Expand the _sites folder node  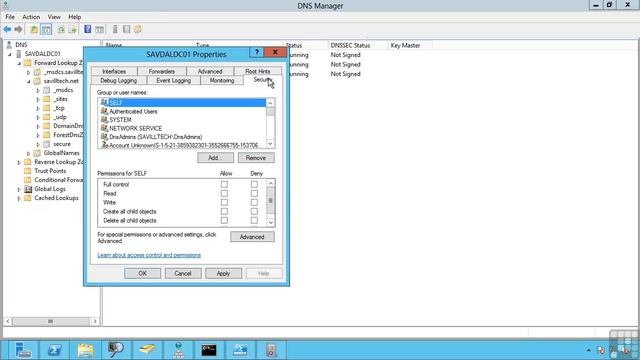(x=38, y=99)
